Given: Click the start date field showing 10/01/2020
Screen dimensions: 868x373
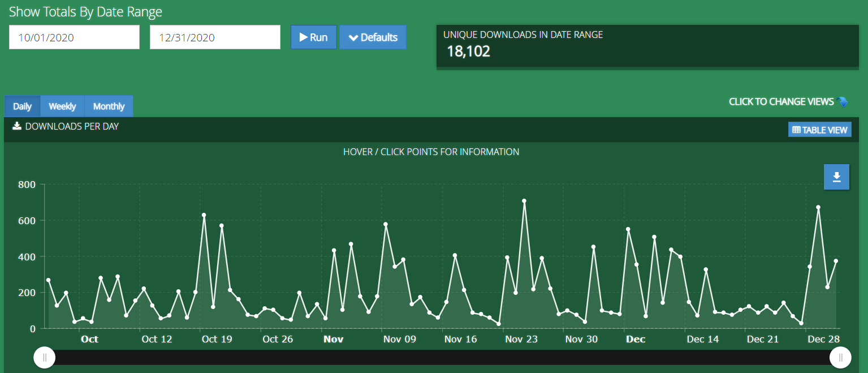Looking at the screenshot, I should point(74,37).
